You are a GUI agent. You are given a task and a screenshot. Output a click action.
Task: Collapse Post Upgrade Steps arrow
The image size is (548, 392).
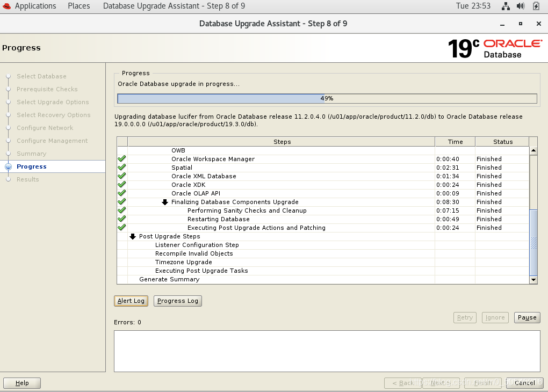tap(133, 236)
